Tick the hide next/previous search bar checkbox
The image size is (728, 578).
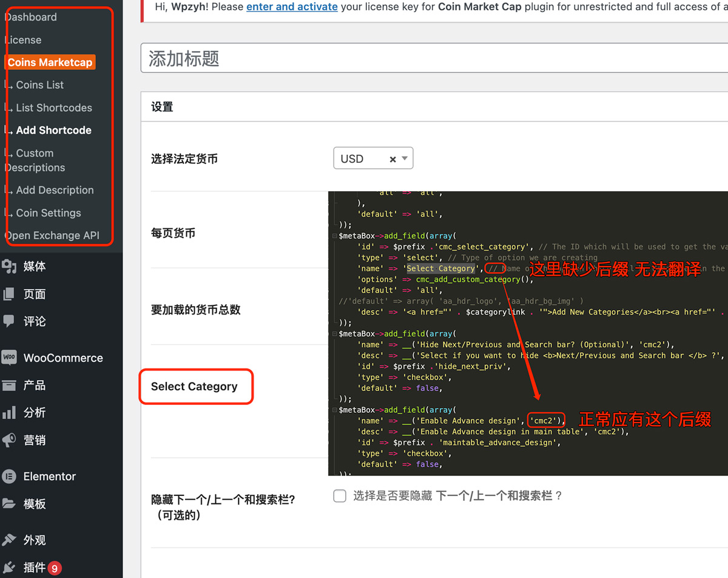tap(340, 496)
